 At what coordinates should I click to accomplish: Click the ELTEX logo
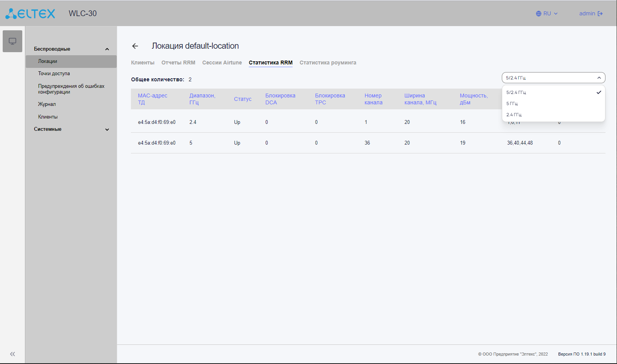30,13
